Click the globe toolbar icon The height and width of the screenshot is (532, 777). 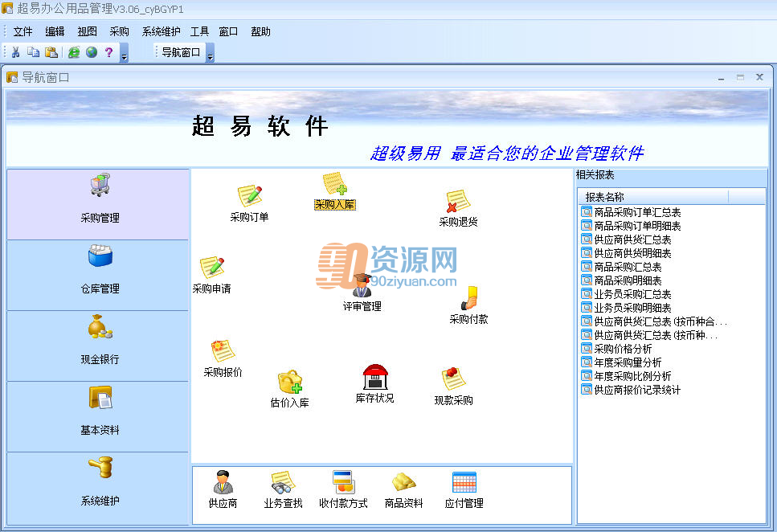92,52
